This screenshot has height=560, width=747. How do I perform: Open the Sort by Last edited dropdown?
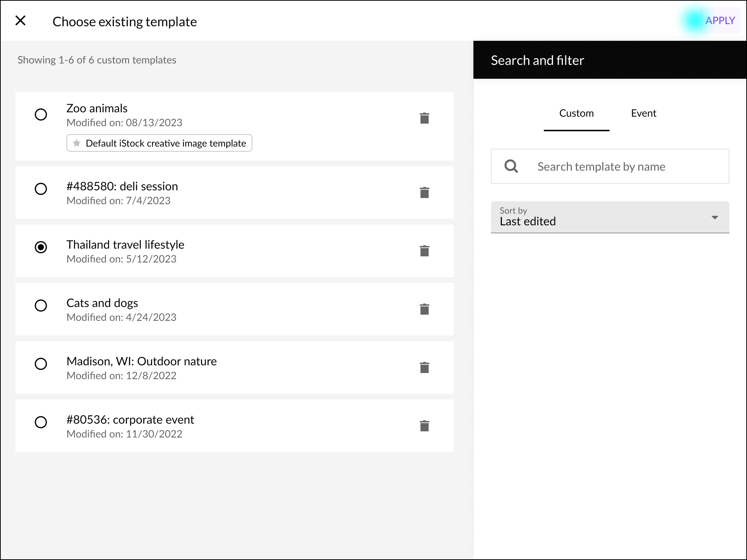click(x=610, y=217)
